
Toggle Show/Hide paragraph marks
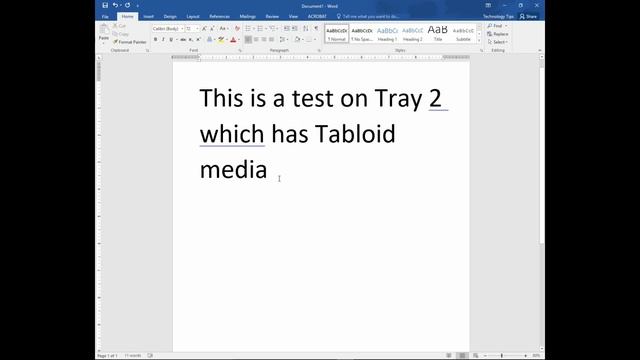click(316, 29)
